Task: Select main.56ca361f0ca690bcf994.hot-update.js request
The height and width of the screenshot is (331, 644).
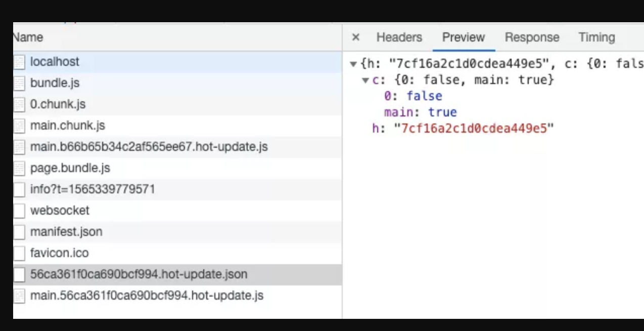Action: 147,296
